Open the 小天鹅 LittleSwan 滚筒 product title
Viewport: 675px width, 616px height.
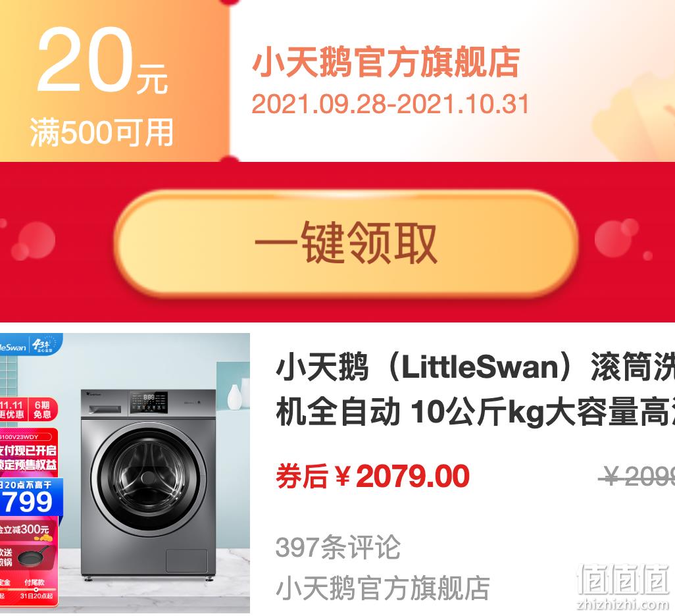coord(475,390)
